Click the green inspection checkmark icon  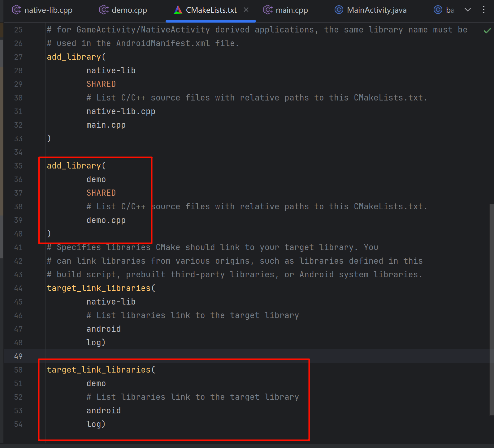[x=487, y=31]
